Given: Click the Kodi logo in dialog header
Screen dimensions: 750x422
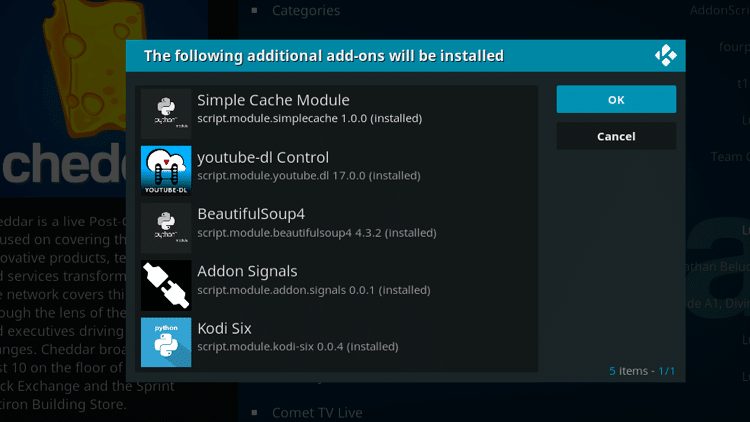Looking at the screenshot, I should tap(665, 56).
